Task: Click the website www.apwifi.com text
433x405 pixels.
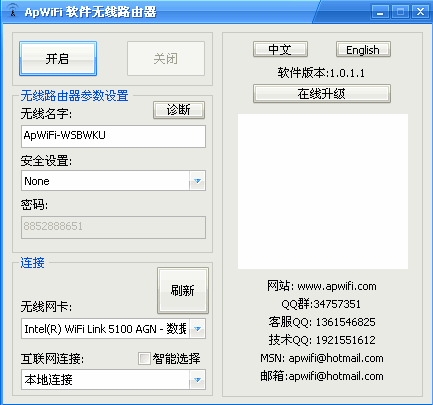Action: 337,286
